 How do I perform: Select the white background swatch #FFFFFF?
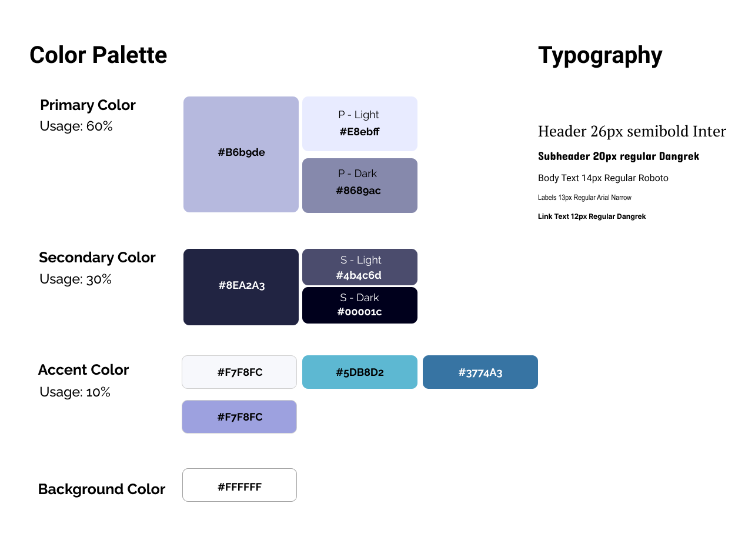coord(239,485)
